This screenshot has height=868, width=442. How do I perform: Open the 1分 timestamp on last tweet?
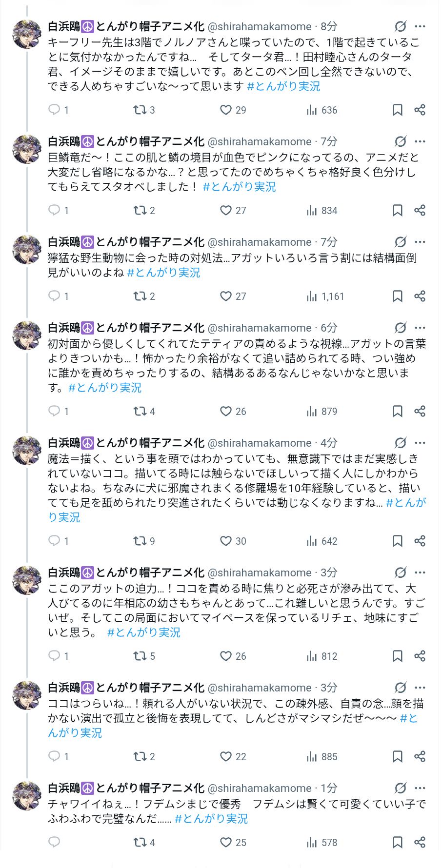coord(329,788)
